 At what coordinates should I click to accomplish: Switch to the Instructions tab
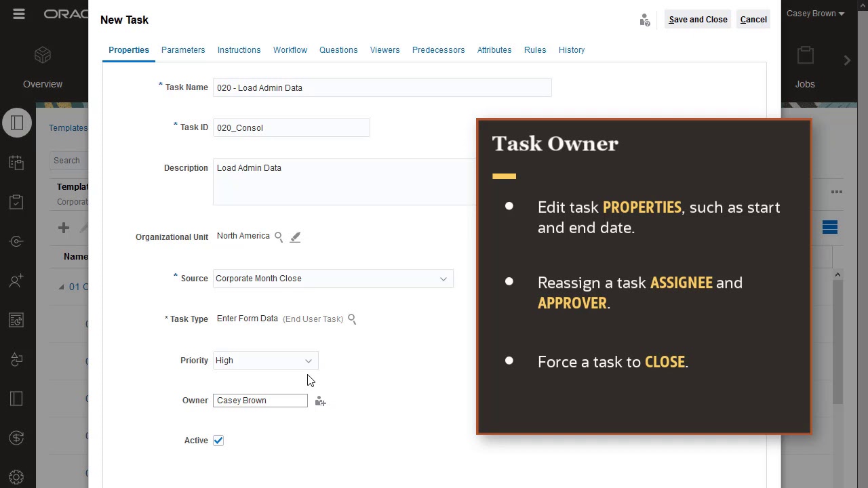click(x=239, y=50)
